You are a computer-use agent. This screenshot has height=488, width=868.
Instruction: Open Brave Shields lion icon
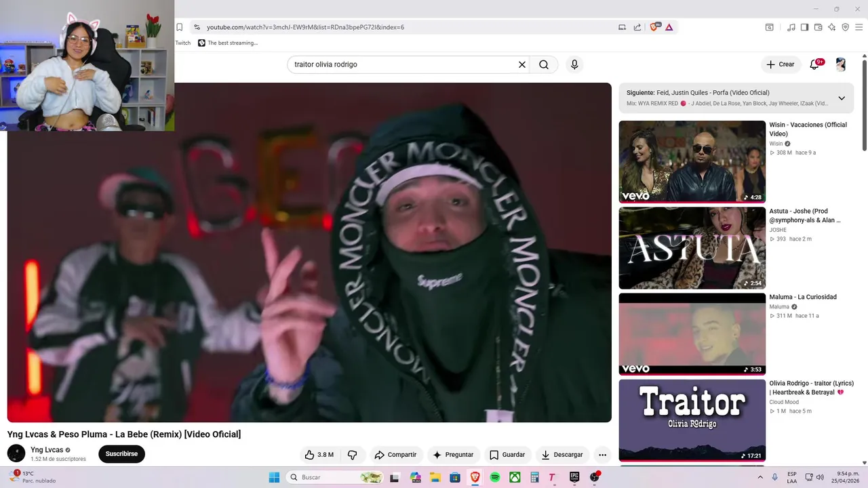655,27
